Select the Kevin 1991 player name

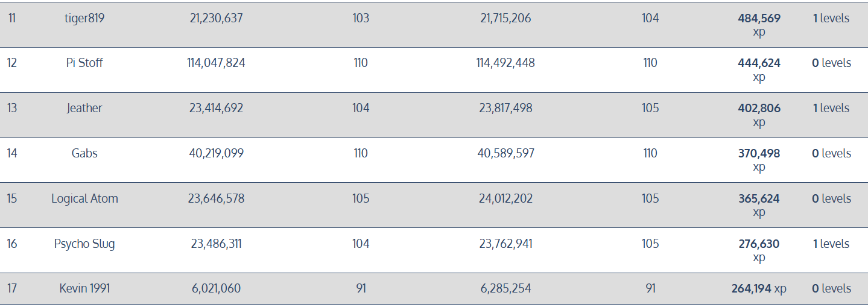click(84, 288)
